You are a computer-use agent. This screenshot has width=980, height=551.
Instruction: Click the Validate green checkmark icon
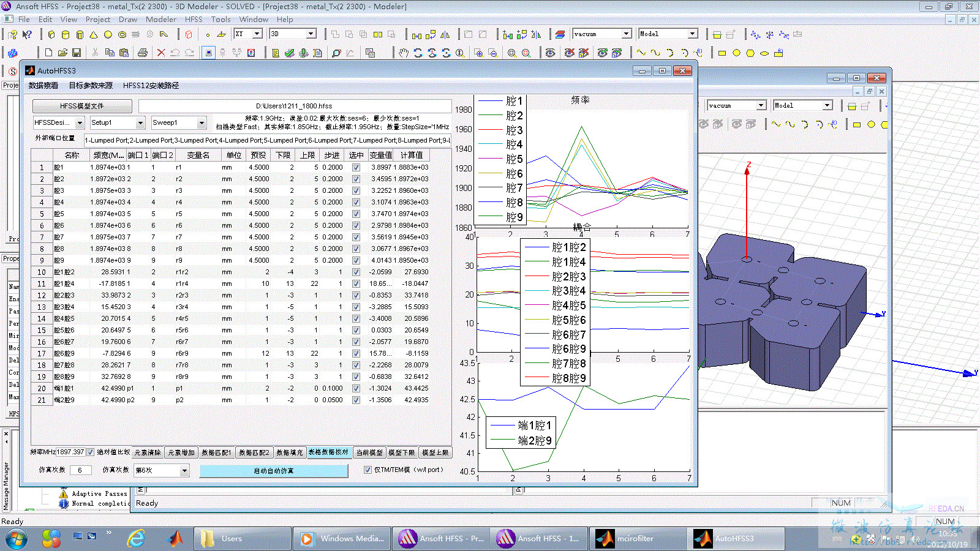[289, 53]
